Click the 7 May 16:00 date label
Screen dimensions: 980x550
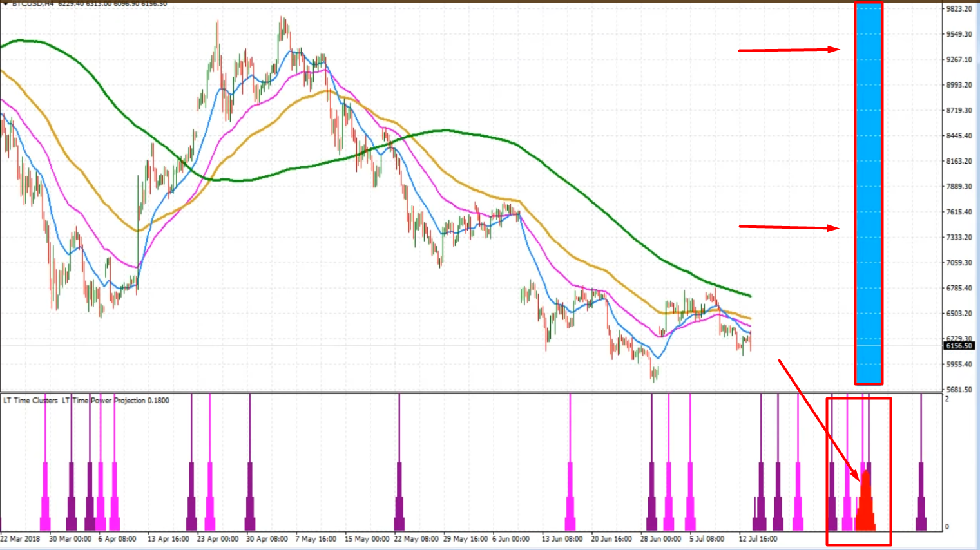(316, 539)
